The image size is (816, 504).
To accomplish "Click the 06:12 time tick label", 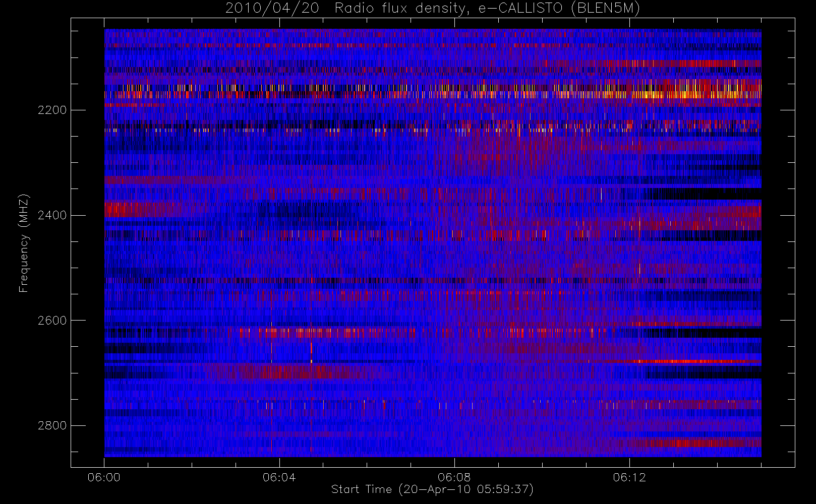I will click(629, 477).
